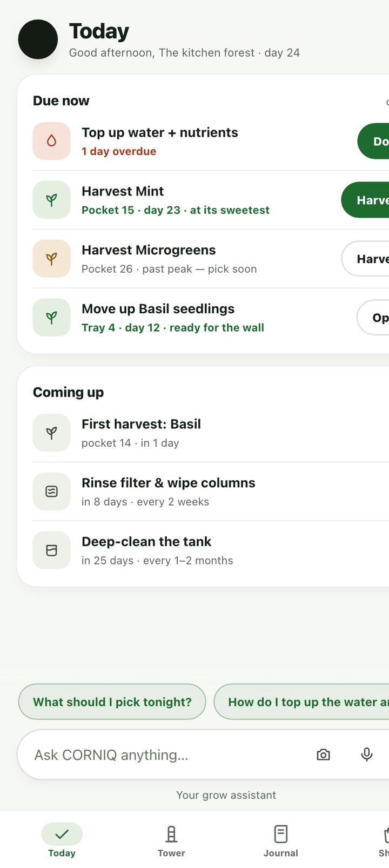Click the green sprout icon beside Harvest Mint
This screenshot has width=389, height=868.
click(x=51, y=200)
